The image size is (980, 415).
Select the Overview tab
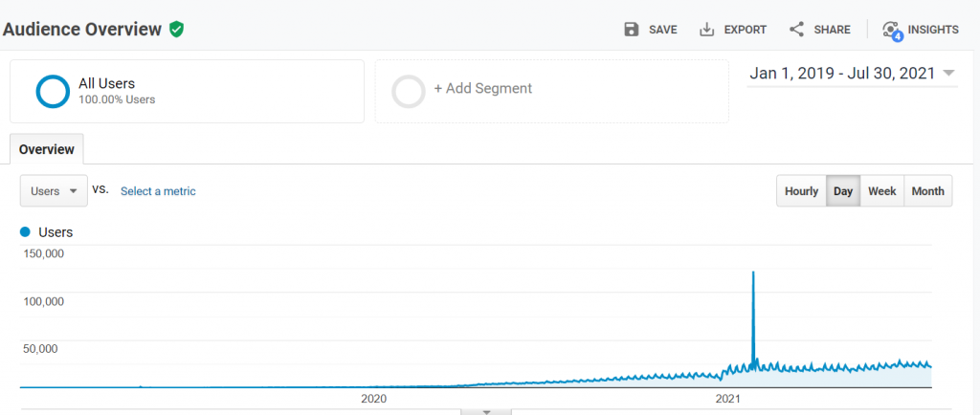[x=46, y=150]
